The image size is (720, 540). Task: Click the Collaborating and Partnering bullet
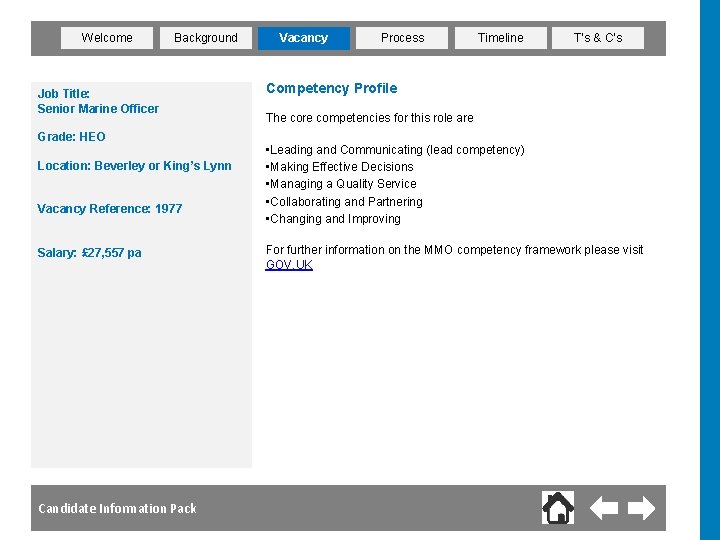click(x=344, y=202)
